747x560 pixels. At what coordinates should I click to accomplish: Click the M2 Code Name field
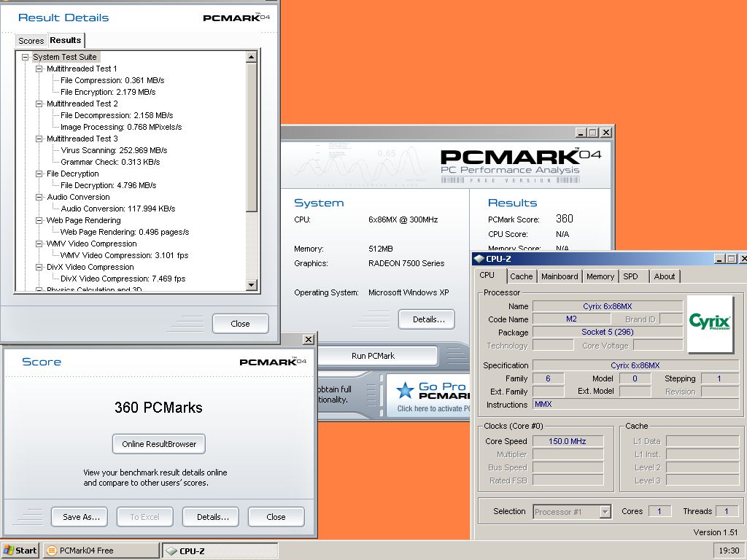tap(571, 319)
